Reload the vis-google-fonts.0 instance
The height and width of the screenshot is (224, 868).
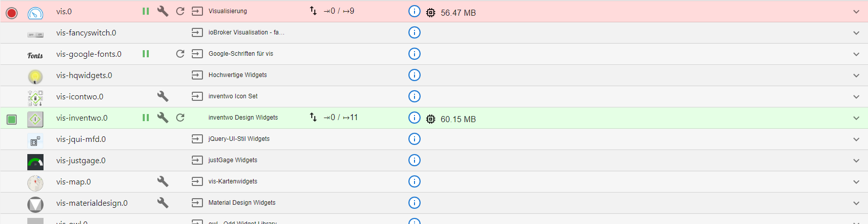click(x=180, y=54)
